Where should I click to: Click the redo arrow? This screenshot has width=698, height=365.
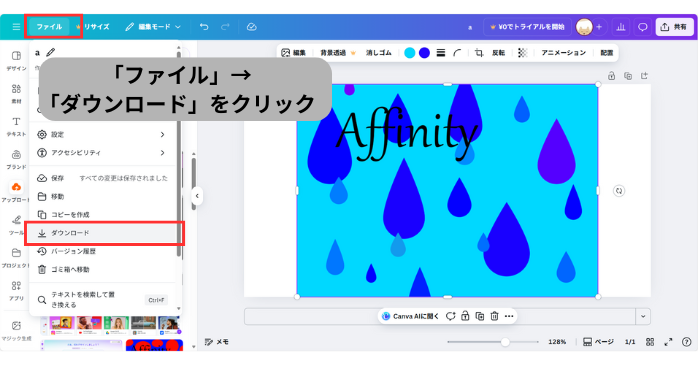225,27
